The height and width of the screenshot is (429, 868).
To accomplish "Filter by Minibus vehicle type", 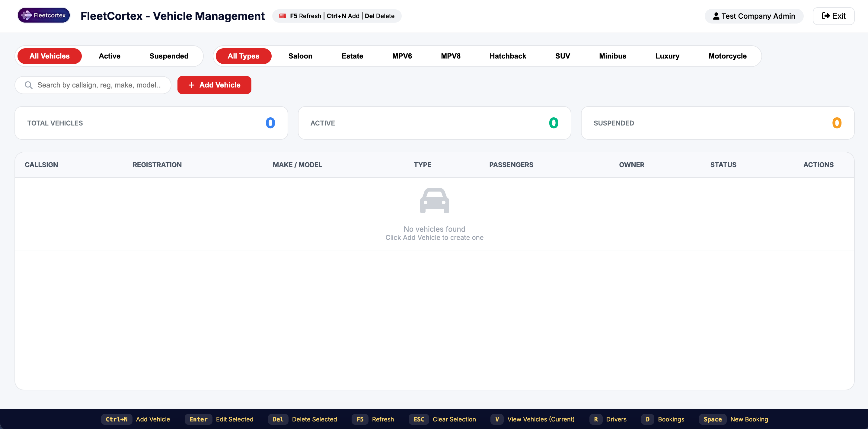I will [x=612, y=56].
